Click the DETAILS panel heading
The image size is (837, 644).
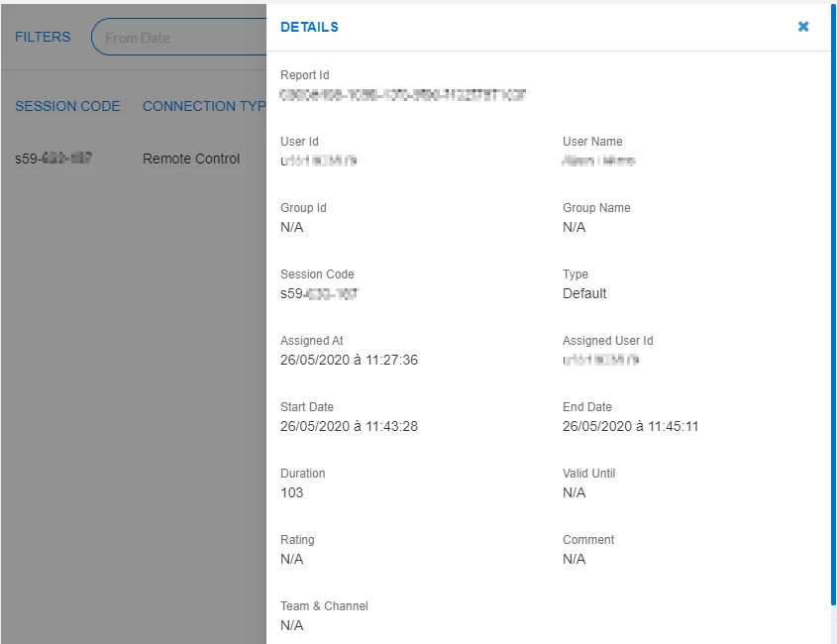309,27
